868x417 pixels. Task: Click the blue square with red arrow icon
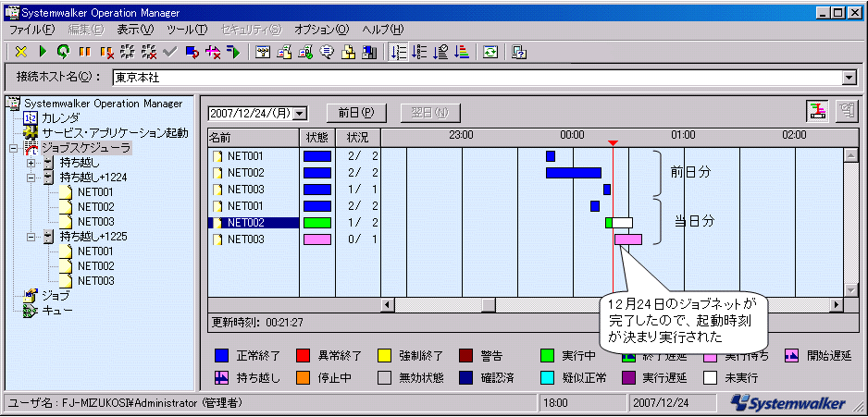[192, 52]
